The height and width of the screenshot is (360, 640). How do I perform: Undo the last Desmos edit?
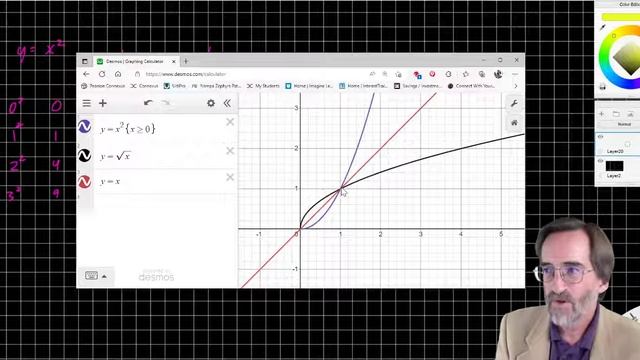pos(148,103)
